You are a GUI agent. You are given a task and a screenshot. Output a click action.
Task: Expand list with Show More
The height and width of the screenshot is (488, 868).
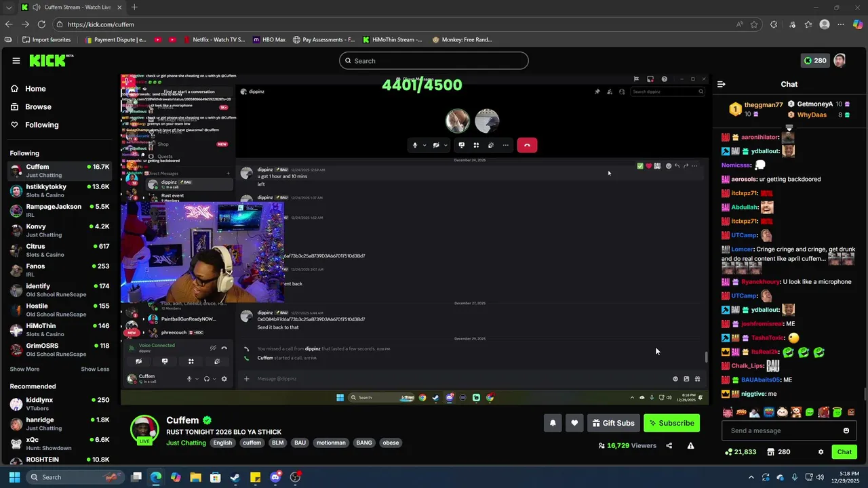pos(24,369)
